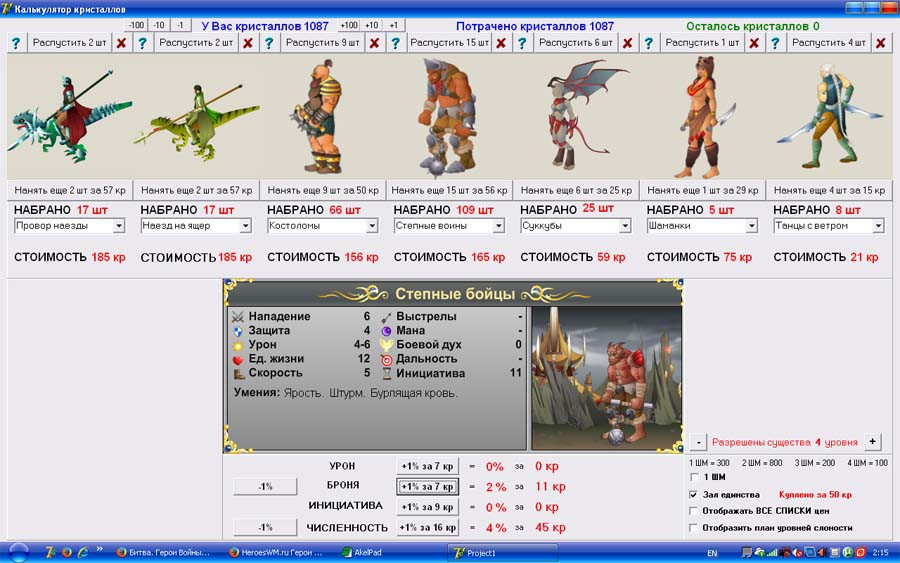The height and width of the screenshot is (563, 900).
Task: Add 100 crystals with +100 button
Action: [348, 25]
